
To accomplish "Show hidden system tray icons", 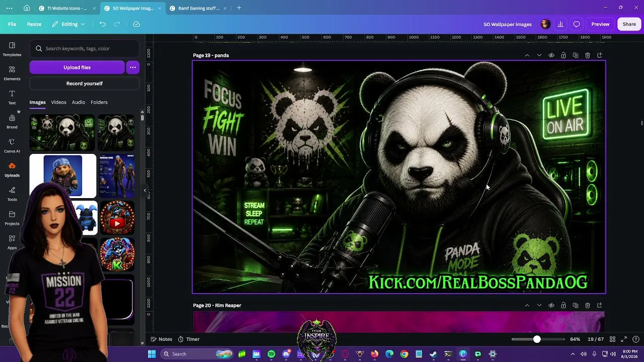I will click(573, 354).
